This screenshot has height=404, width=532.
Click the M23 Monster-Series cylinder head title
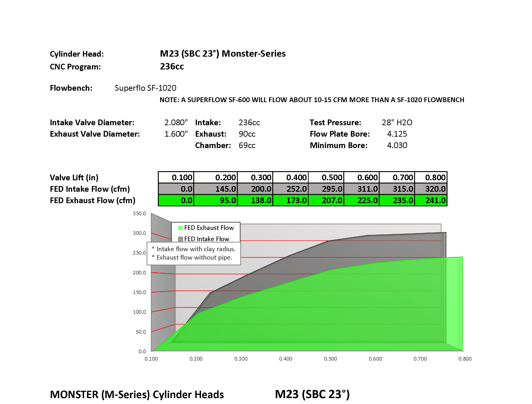[x=222, y=53]
